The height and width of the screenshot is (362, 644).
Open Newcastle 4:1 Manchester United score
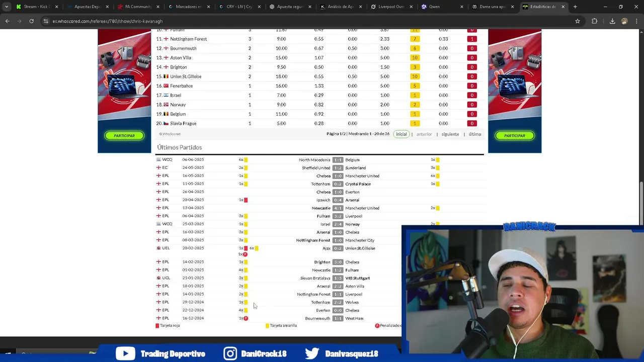(338, 208)
